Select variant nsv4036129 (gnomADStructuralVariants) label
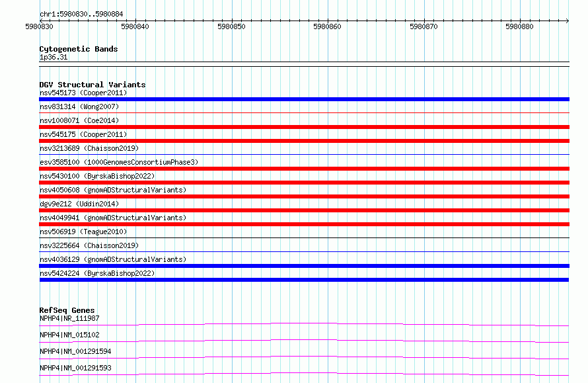The image size is (588, 383). 113,259
